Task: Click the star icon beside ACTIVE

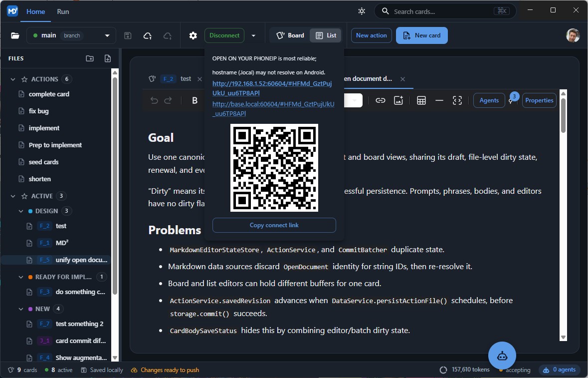Action: coord(24,196)
